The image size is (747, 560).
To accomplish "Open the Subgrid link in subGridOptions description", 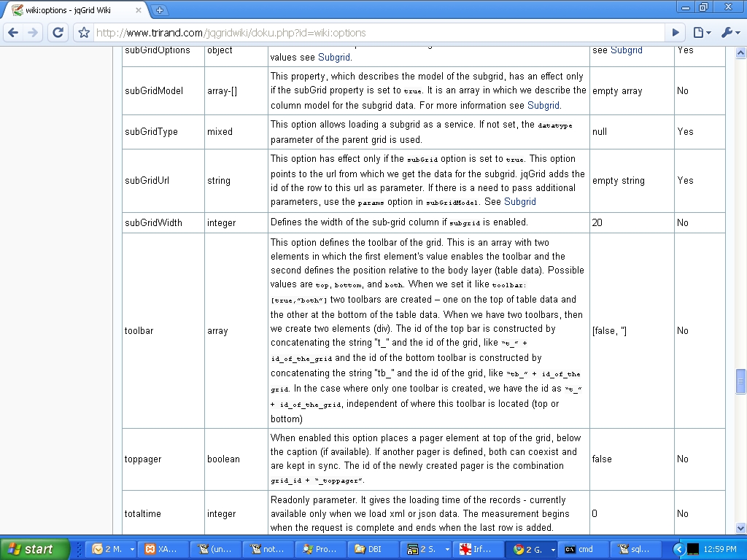I will pos(334,57).
